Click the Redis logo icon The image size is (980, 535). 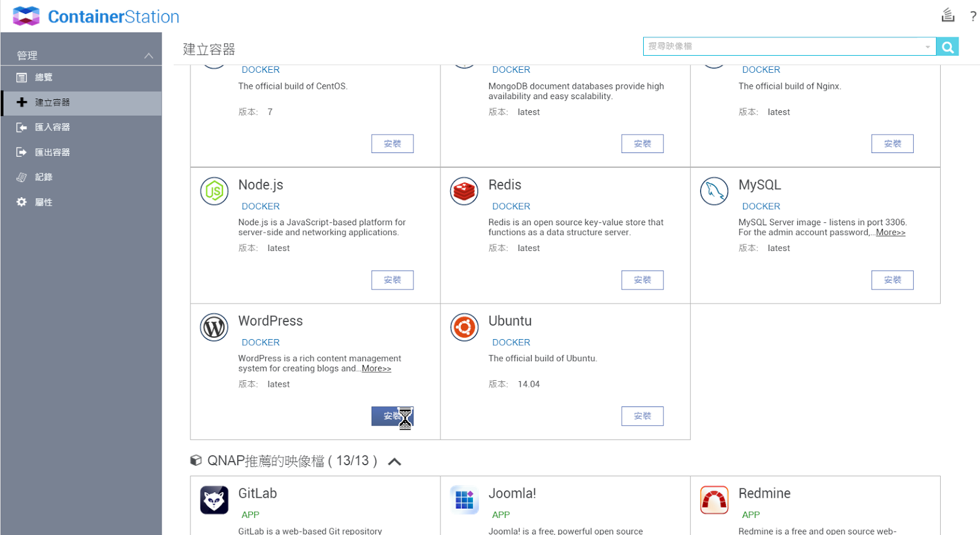(x=464, y=192)
